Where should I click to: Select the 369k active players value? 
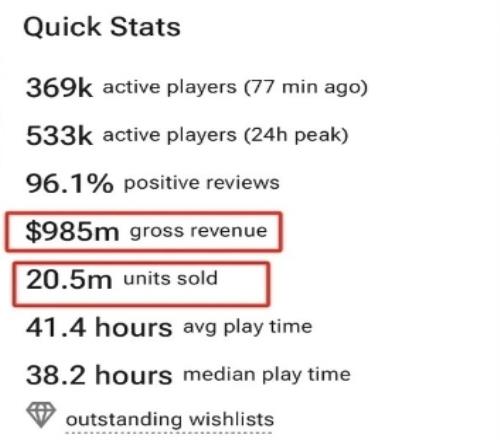[59, 88]
